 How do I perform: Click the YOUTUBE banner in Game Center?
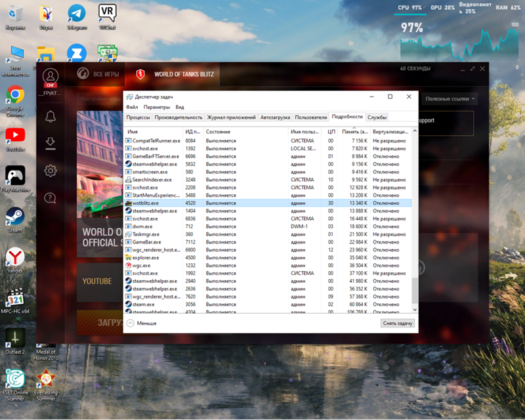pos(100,282)
